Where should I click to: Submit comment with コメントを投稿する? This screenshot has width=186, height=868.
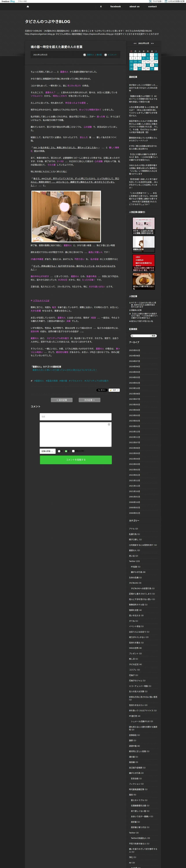(x=76, y=460)
